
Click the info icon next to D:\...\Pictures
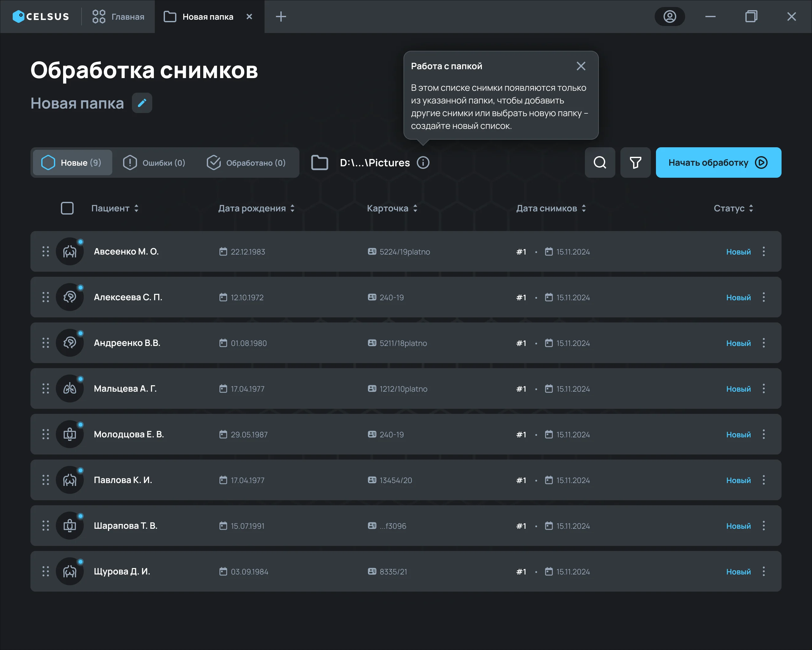[x=423, y=162]
